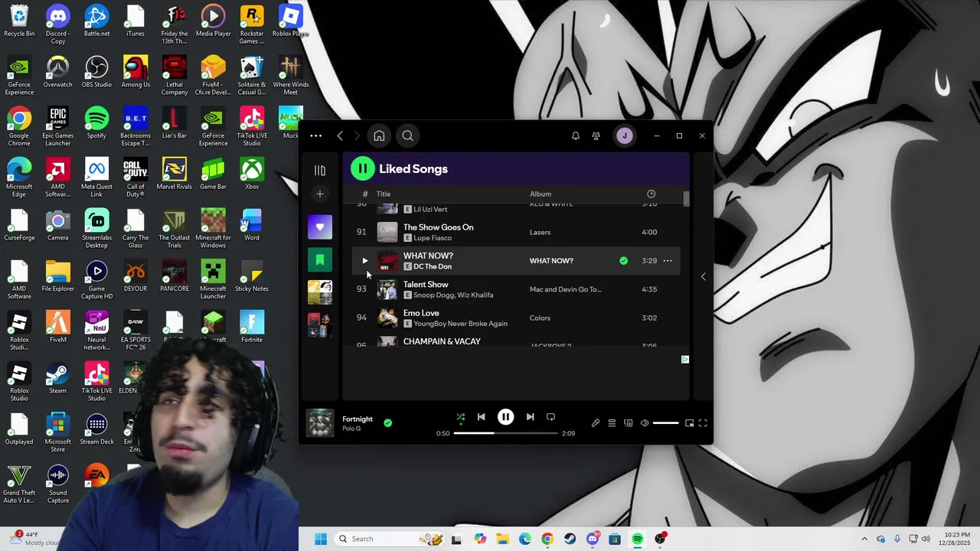Open Spotify notifications bell
The width and height of the screenshot is (980, 551).
576,135
